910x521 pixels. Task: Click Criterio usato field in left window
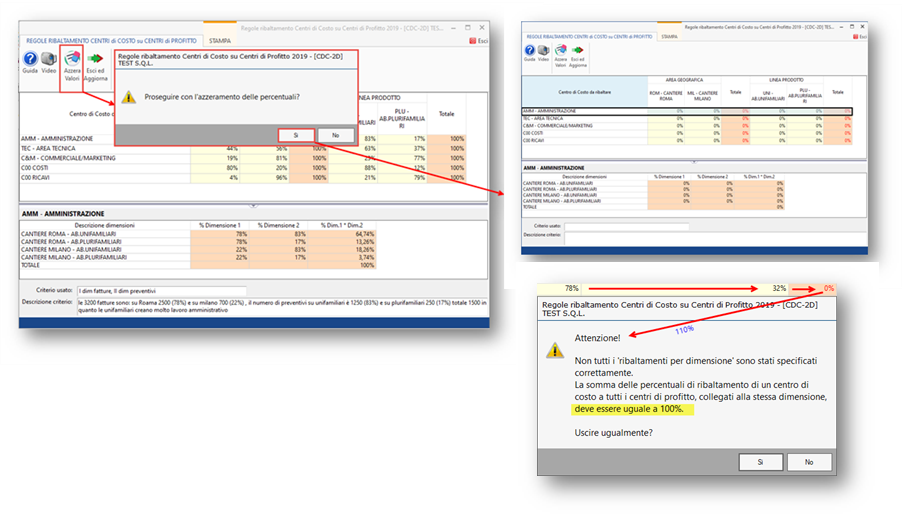162,291
